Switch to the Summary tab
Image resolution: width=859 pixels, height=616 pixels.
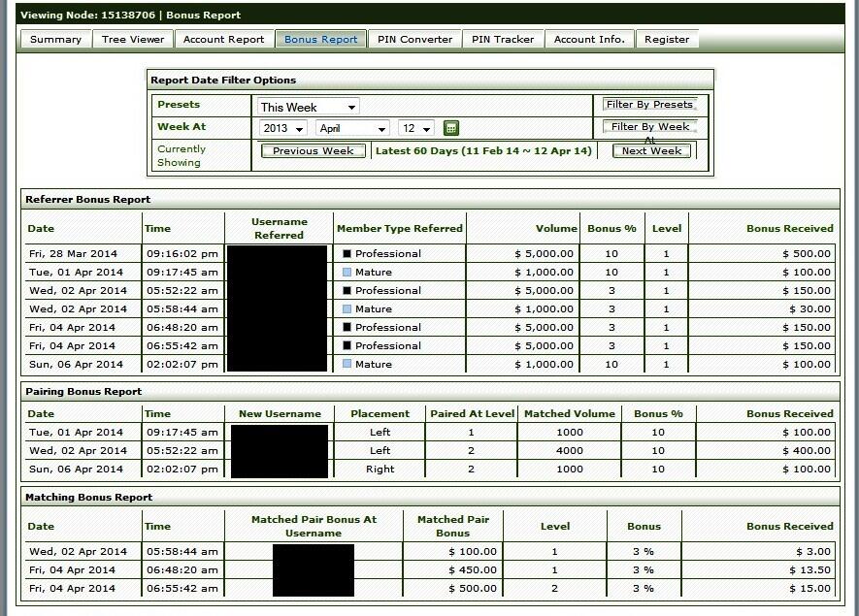(x=55, y=40)
